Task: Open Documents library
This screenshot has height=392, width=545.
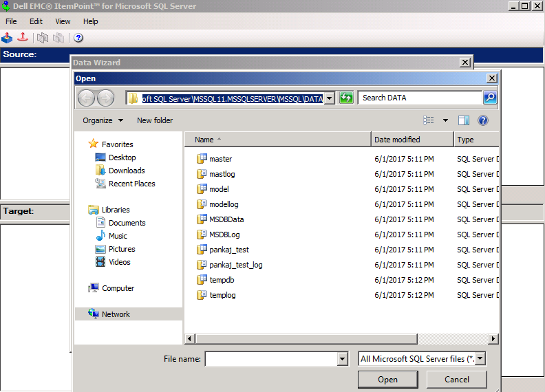Action: point(127,223)
